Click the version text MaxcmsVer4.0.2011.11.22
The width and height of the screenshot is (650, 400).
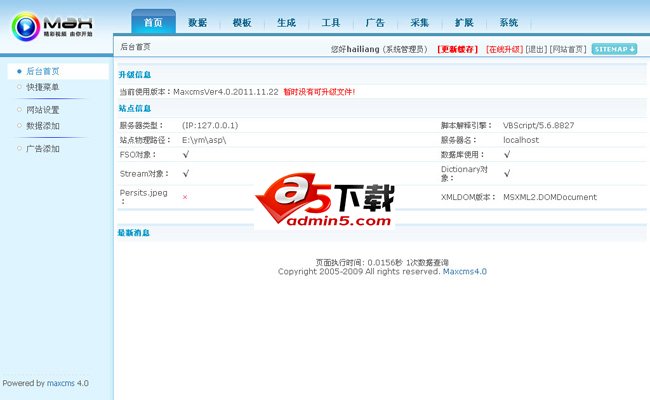click(x=226, y=92)
